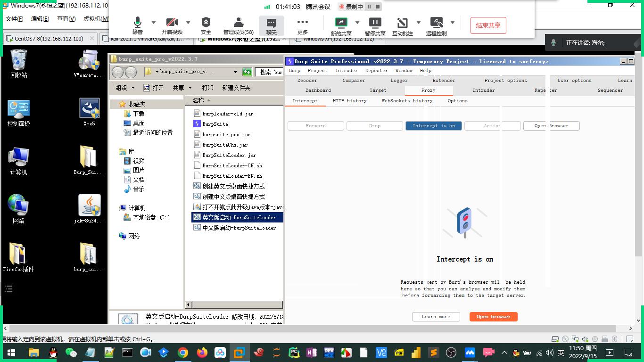The height and width of the screenshot is (362, 644).
Task: Open the 共享 dropdown in Explorer
Action: (182, 88)
